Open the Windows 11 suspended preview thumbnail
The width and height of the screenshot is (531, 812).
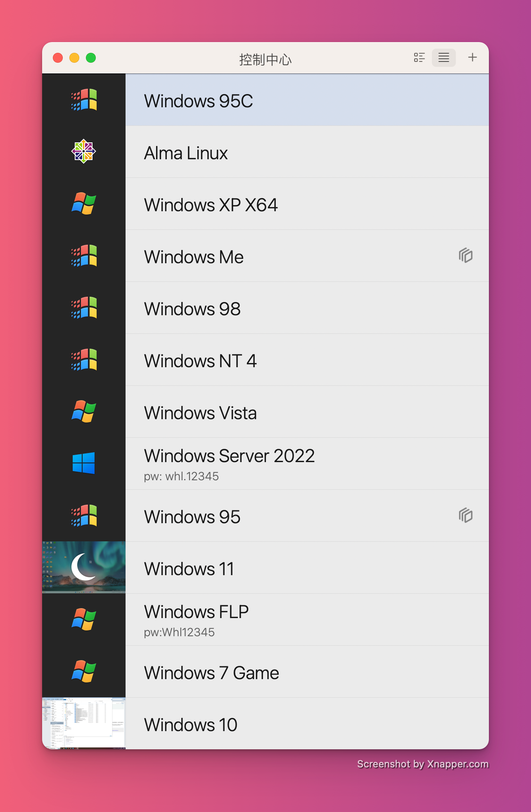(84, 567)
